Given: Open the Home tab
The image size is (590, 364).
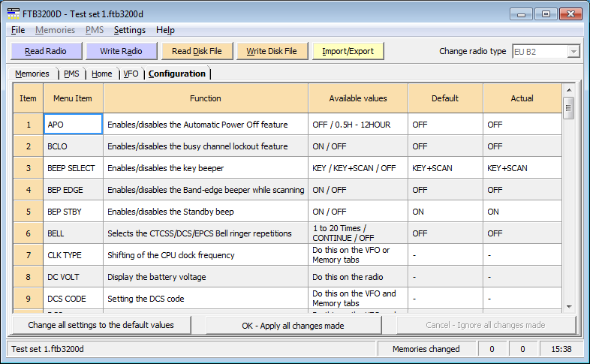Looking at the screenshot, I should click(x=101, y=74).
